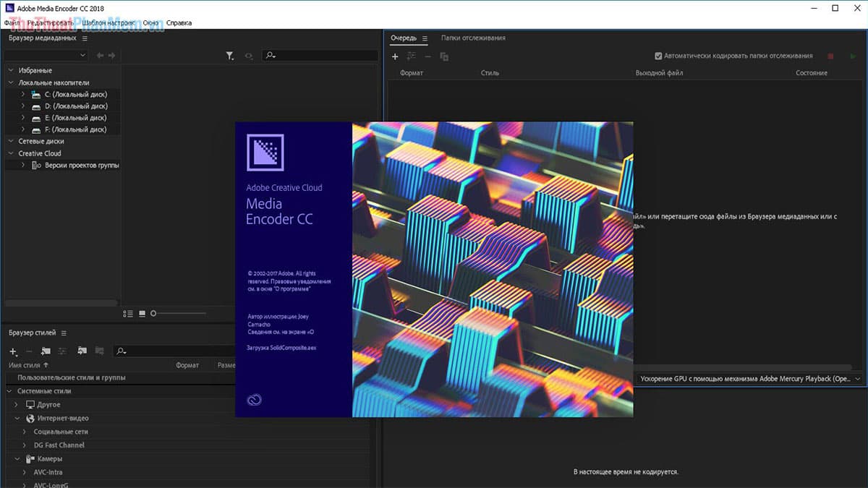The height and width of the screenshot is (488, 868).
Task: Click the filter funnel icon in Media Browser
Action: 229,56
